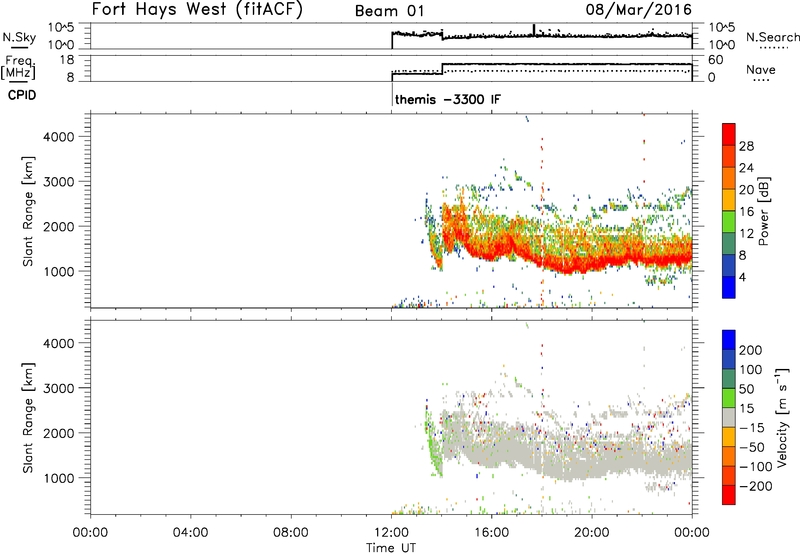This screenshot has height=554, width=800.
Task: Click the '-50' Velocity colorbar tick
Action: [x=751, y=447]
